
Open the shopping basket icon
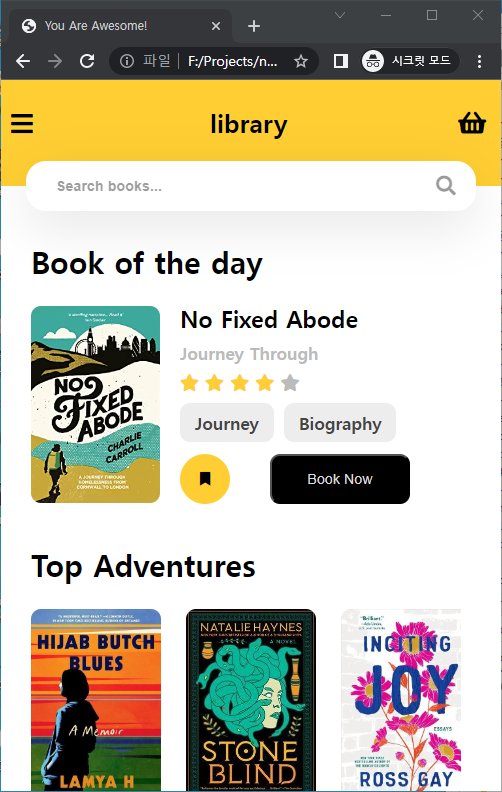point(472,123)
